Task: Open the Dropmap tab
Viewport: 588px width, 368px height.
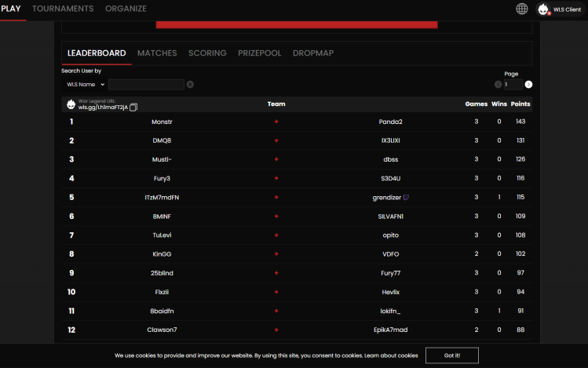Action: pyautogui.click(x=313, y=53)
